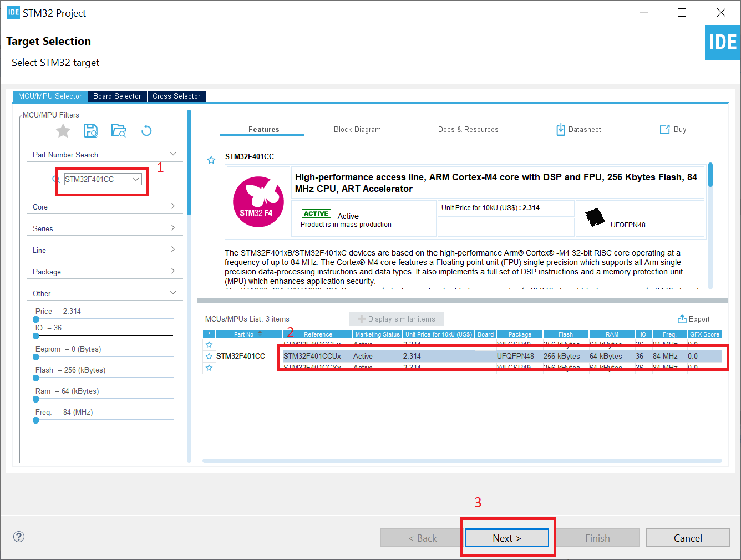Toggle favorite star beside STM32F401CC title
The height and width of the screenshot is (560, 741).
[211, 160]
